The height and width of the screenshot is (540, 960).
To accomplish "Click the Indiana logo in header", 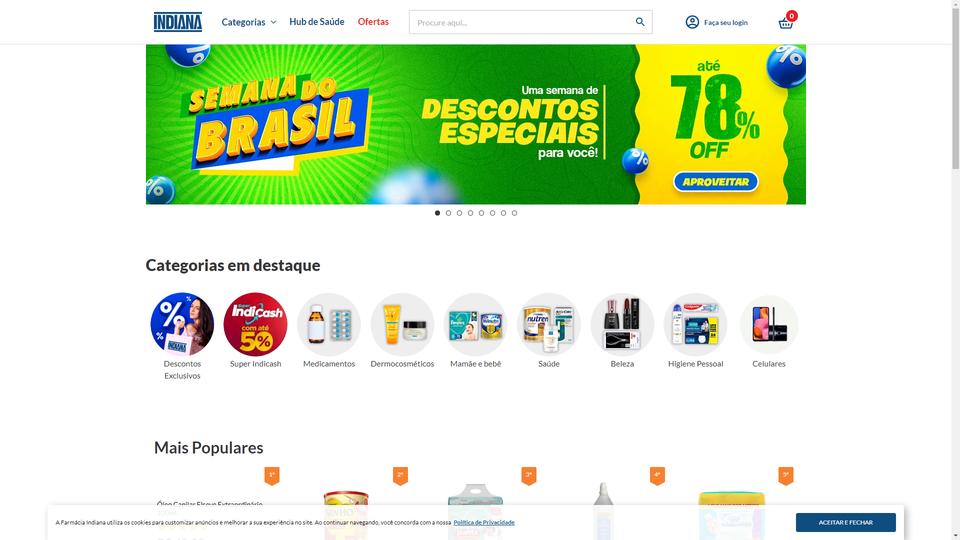I will 178,22.
